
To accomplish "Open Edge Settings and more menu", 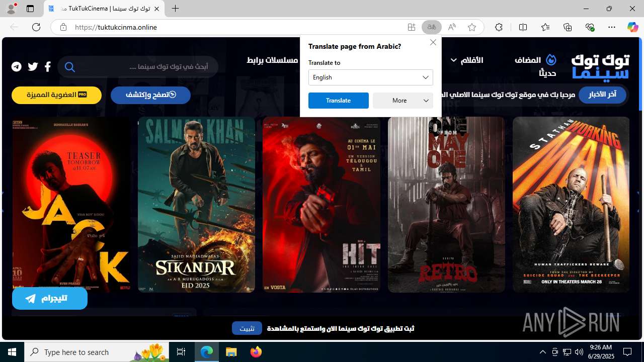I will click(612, 27).
